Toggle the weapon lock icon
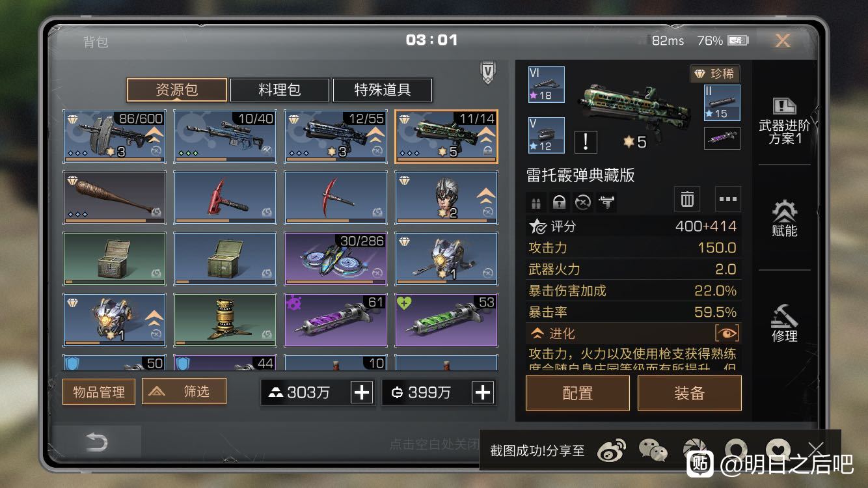 (x=559, y=202)
